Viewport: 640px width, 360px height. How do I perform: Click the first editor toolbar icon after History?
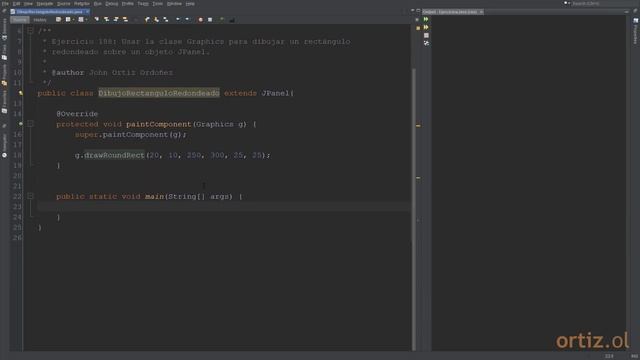pyautogui.click(x=58, y=19)
